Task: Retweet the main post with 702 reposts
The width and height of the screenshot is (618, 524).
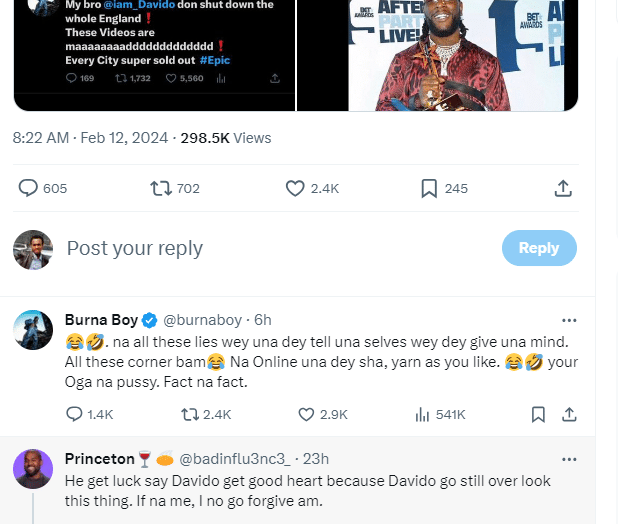Action: point(160,188)
